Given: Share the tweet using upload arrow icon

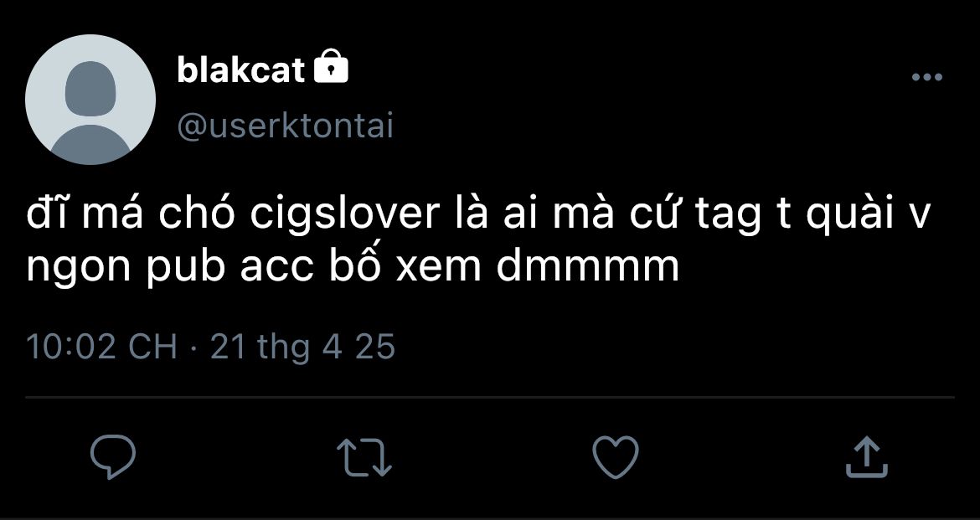Looking at the screenshot, I should [x=867, y=457].
